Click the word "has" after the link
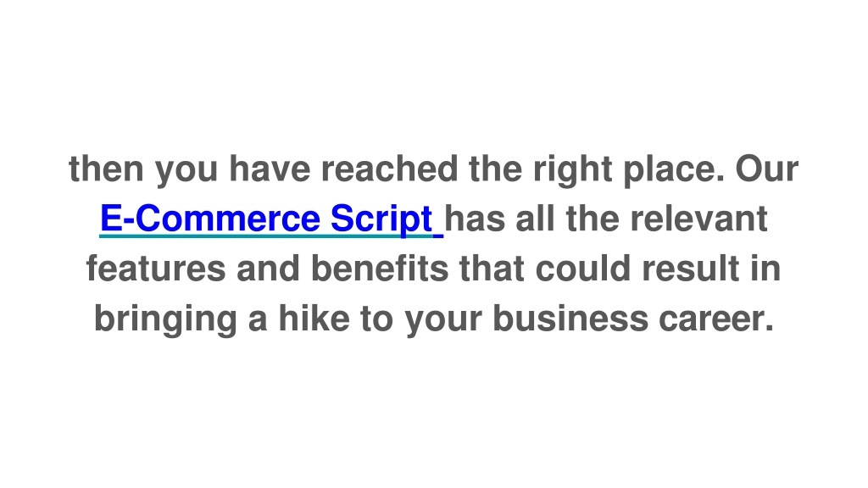Screen dimensions: 868x488 [x=475, y=219]
